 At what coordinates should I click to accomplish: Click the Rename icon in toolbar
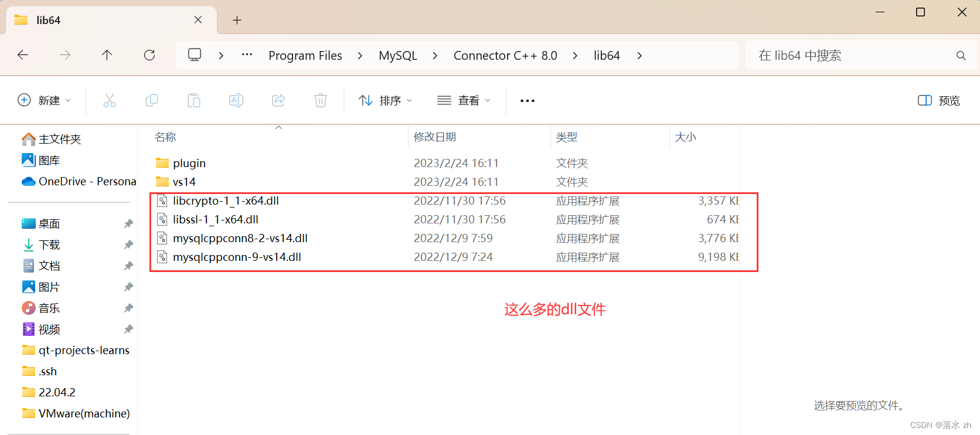(236, 100)
